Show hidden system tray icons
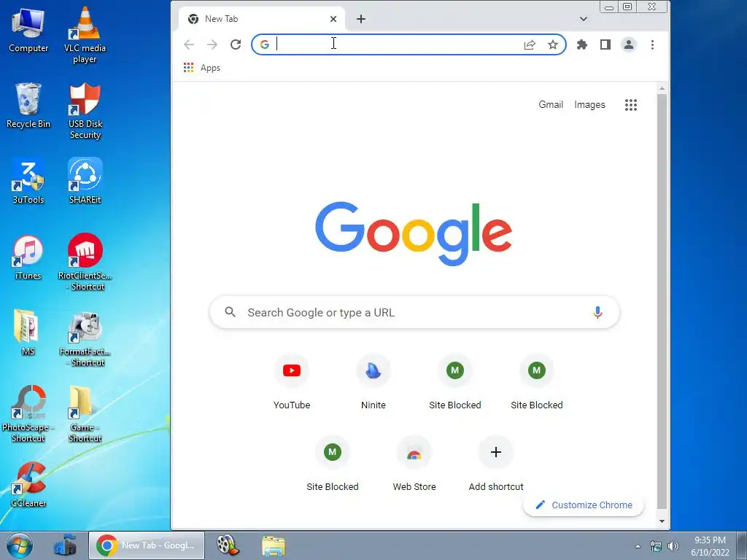 point(638,546)
